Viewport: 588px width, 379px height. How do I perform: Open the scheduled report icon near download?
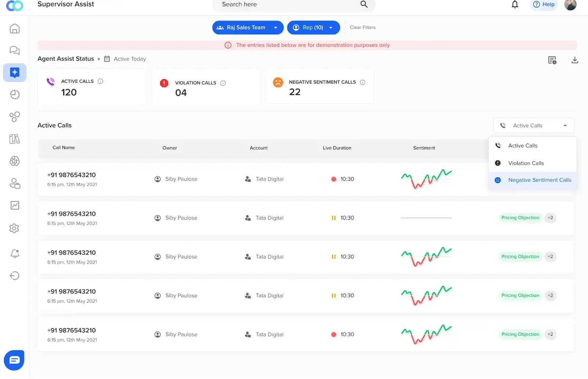click(552, 60)
